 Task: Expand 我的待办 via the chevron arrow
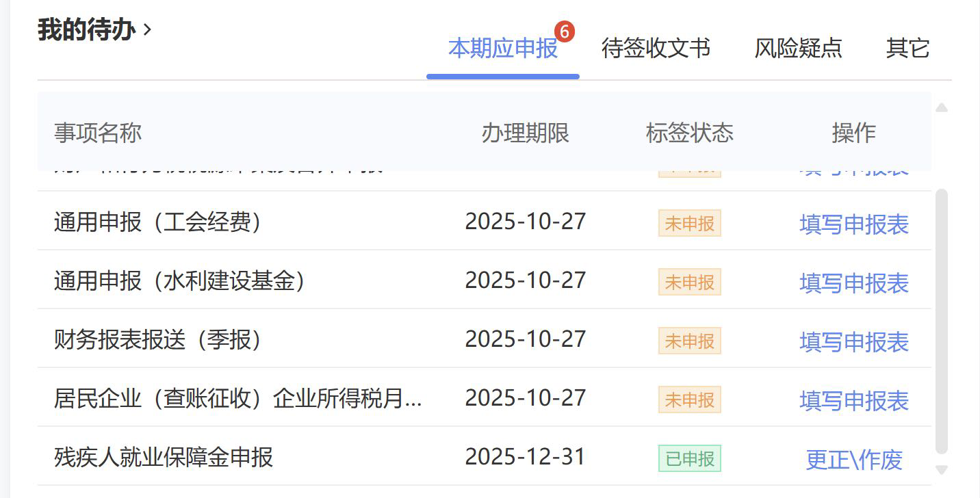[x=147, y=30]
